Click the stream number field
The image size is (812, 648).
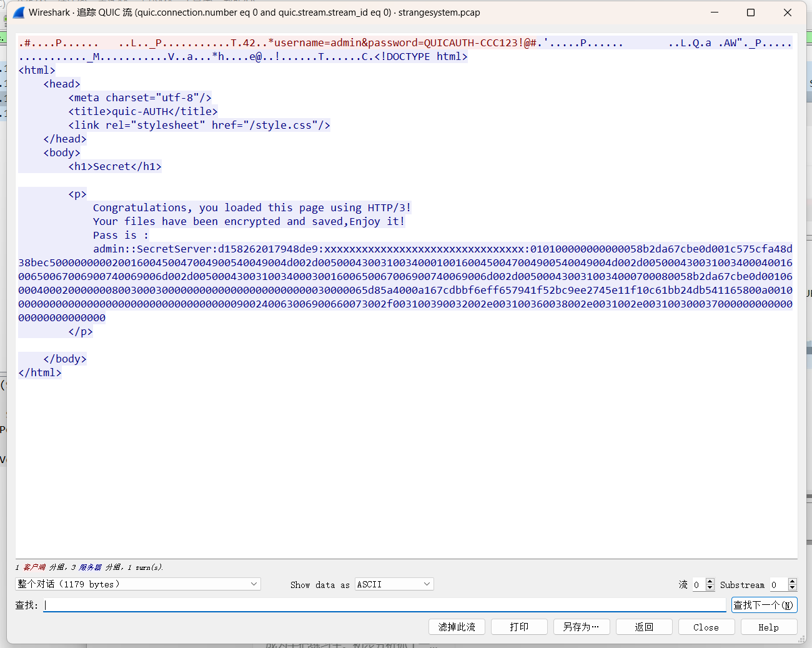coord(698,584)
